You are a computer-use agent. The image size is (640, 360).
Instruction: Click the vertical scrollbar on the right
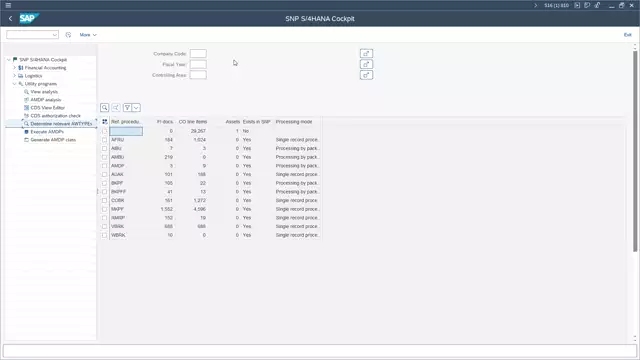(x=635, y=151)
